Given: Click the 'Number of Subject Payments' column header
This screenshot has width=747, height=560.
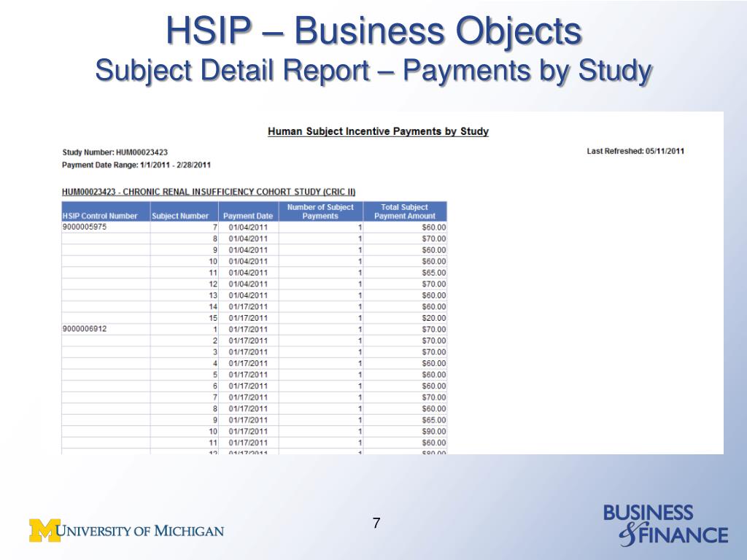Looking at the screenshot, I should tap(321, 211).
